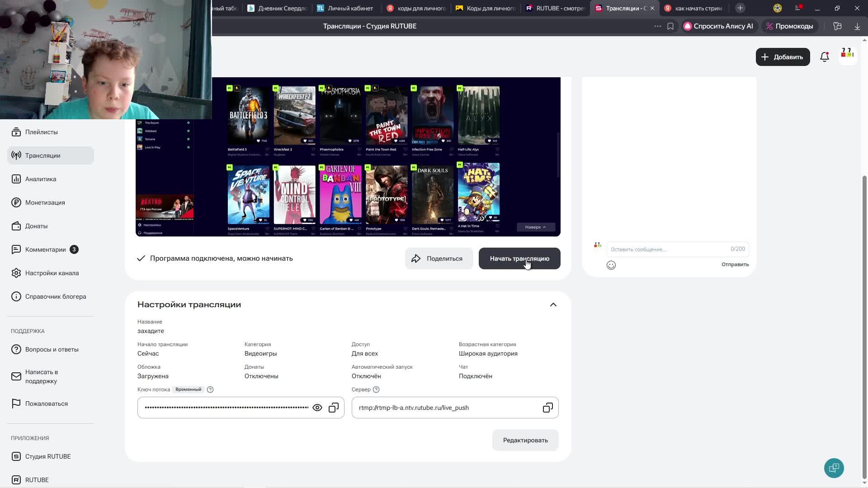Open the support chat widget icon
This screenshot has height=488, width=868.
834,468
